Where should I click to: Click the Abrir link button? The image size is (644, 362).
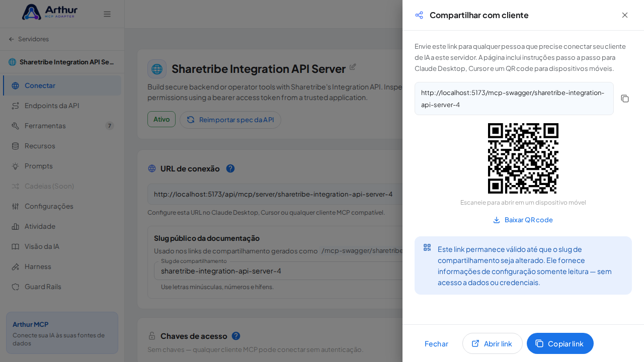click(x=492, y=343)
